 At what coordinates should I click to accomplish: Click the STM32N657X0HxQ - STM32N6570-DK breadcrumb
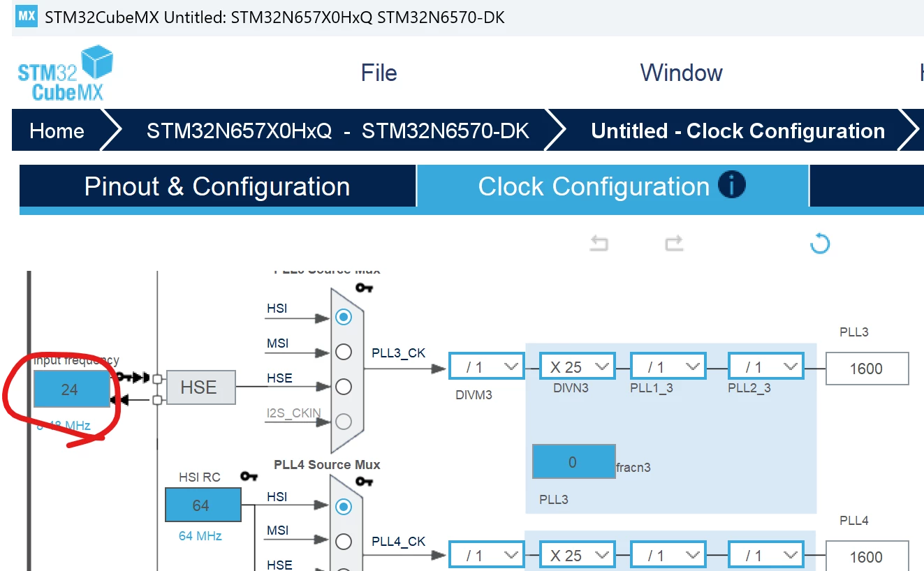[337, 131]
